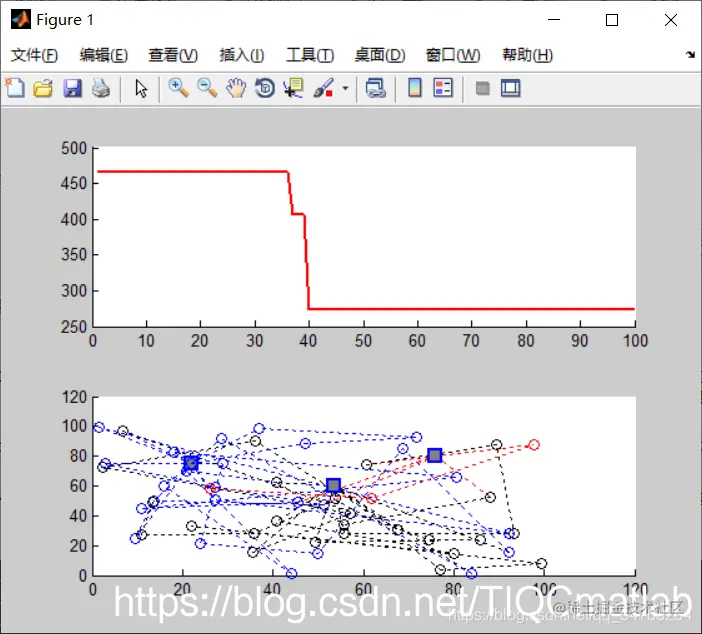Open the 文件(F) menu

coord(34,55)
